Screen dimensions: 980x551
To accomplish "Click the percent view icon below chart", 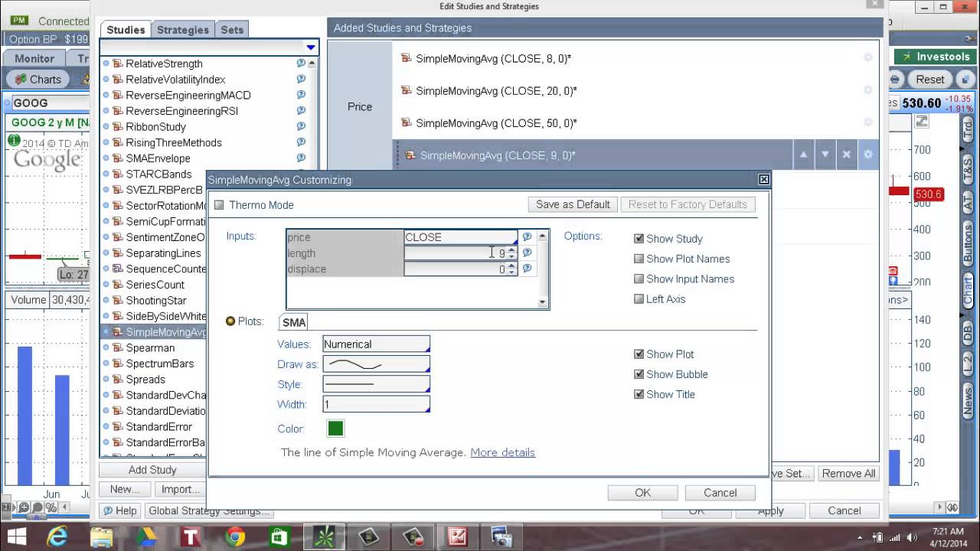I will pyautogui.click(x=51, y=507).
